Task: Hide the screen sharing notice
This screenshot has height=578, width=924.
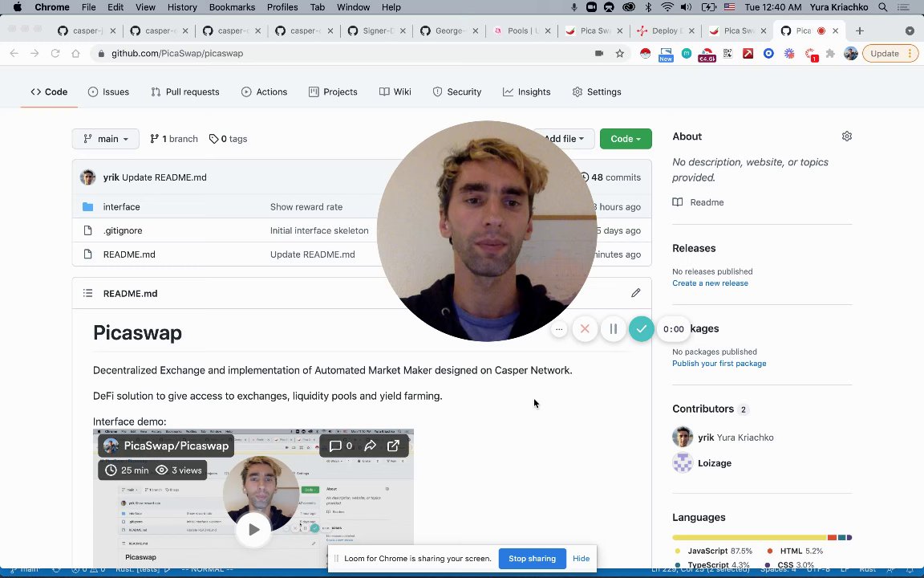Action: [x=581, y=559]
